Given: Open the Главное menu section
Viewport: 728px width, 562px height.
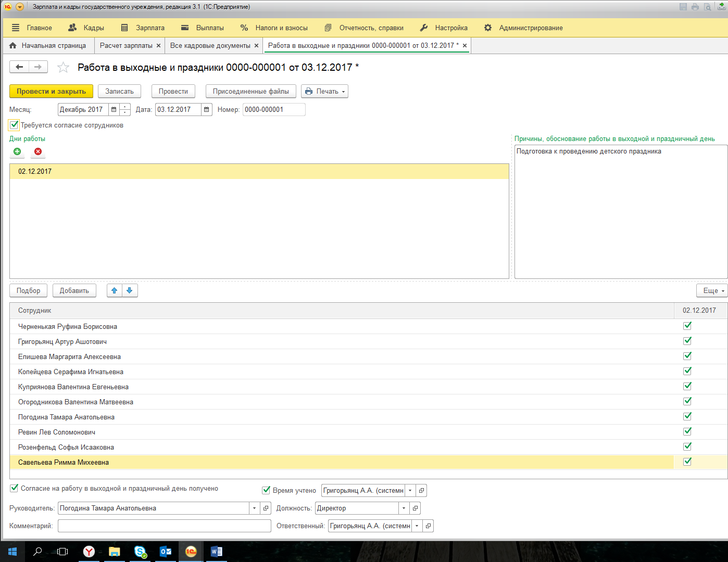Looking at the screenshot, I should 32,28.
